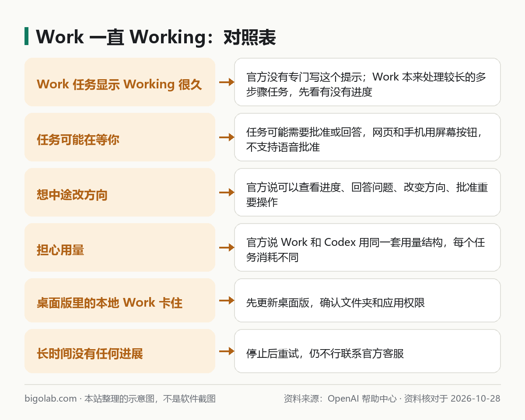Select the '想中途改方向' card
Image resolution: width=525 pixels, height=420 pixels.
tap(120, 192)
